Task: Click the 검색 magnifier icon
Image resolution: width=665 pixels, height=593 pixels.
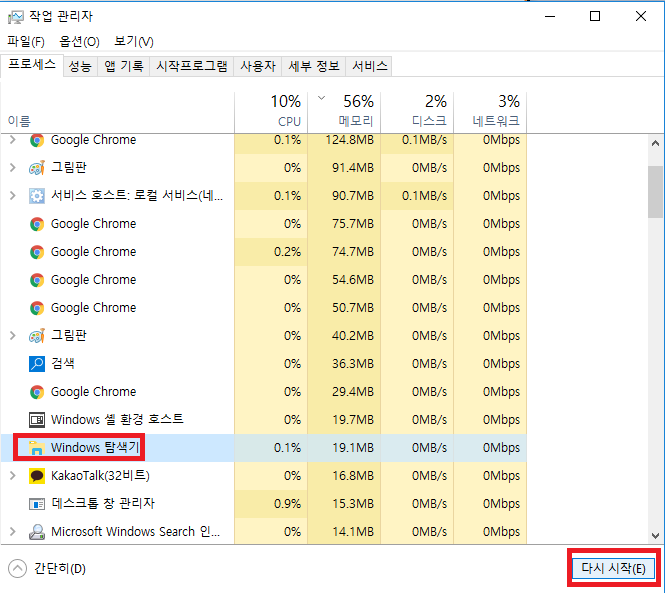Action: (x=37, y=364)
